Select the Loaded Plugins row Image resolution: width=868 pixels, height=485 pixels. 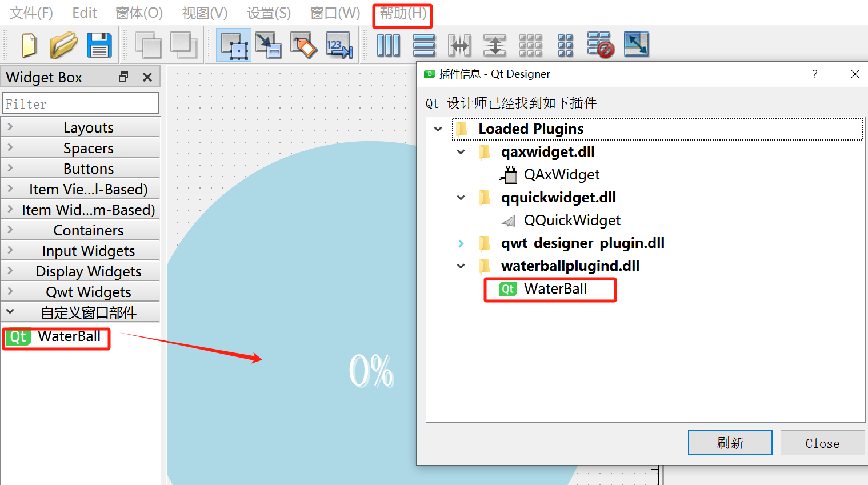tap(658, 129)
